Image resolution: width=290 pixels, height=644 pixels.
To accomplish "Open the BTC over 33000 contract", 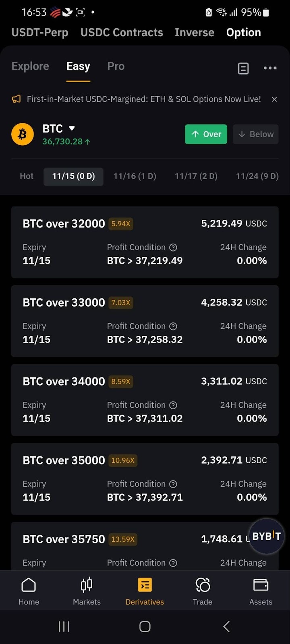I will tap(145, 321).
